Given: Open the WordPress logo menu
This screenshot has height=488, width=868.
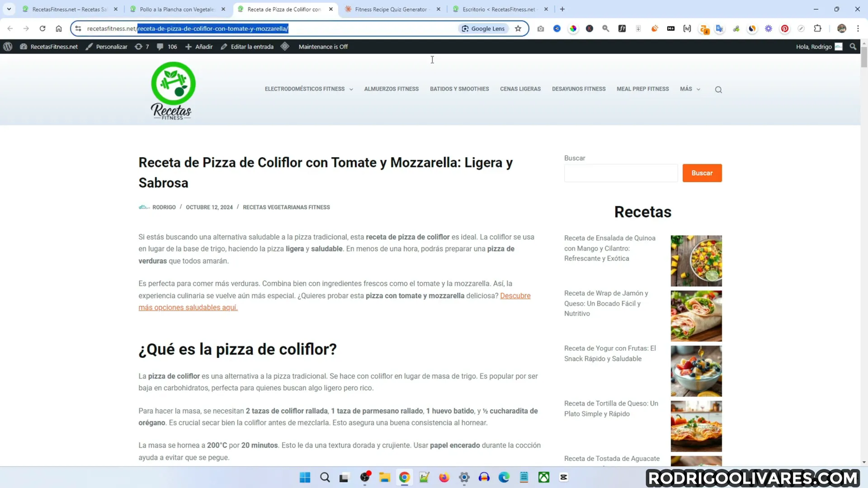Looking at the screenshot, I should [x=7, y=47].
